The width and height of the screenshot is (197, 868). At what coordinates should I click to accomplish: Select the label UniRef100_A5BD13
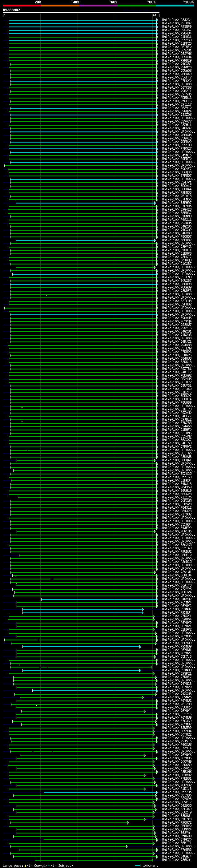pyautogui.click(x=177, y=98)
